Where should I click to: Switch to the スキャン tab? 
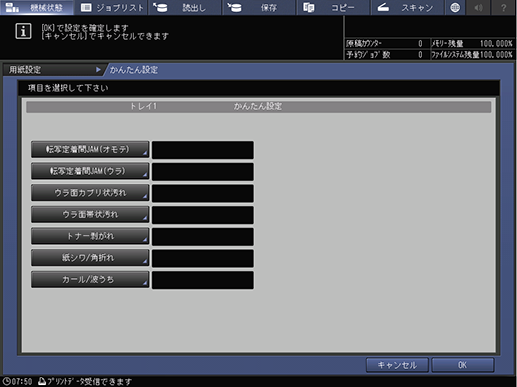point(407,7)
